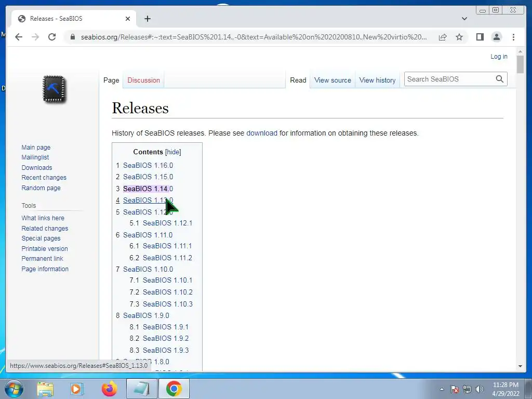Jump to SeaBIOS 1.11.0 section
The image size is (532, 399).
tap(148, 235)
